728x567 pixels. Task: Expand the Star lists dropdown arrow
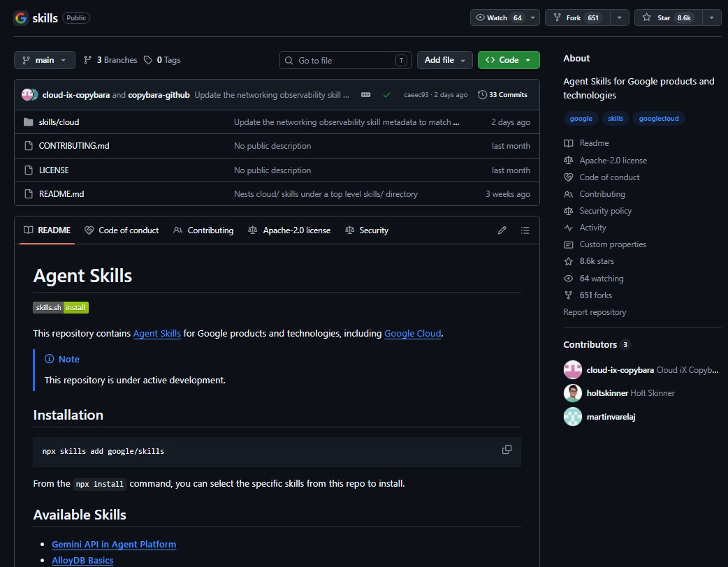click(x=711, y=17)
